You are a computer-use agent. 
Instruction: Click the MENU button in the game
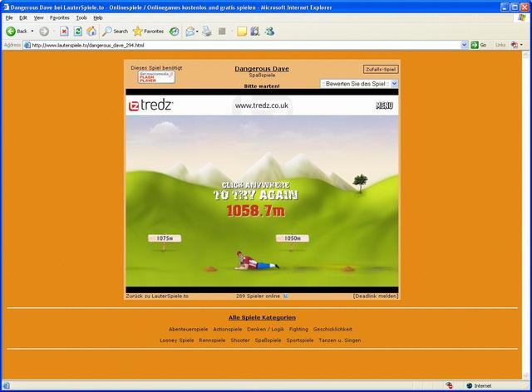click(x=384, y=105)
